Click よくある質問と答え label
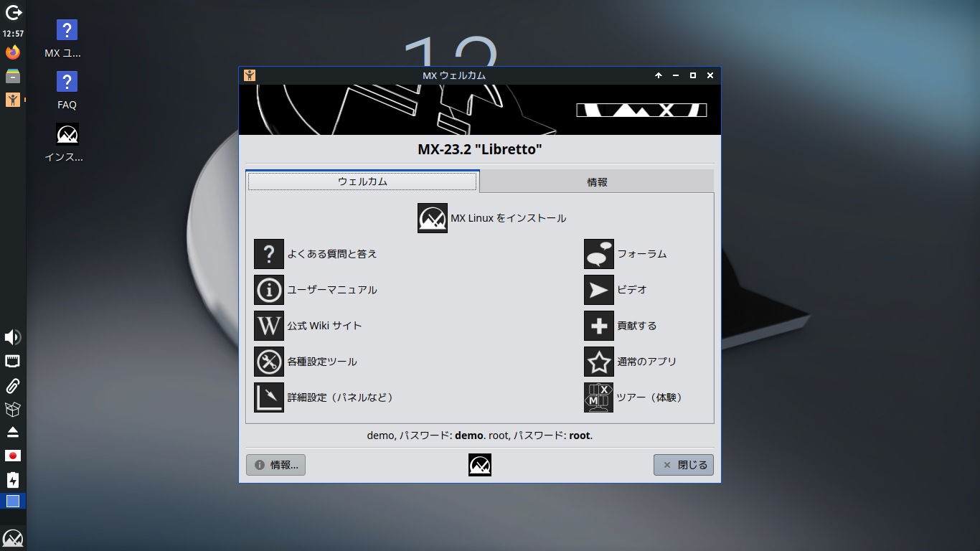980x551 pixels. (332, 254)
